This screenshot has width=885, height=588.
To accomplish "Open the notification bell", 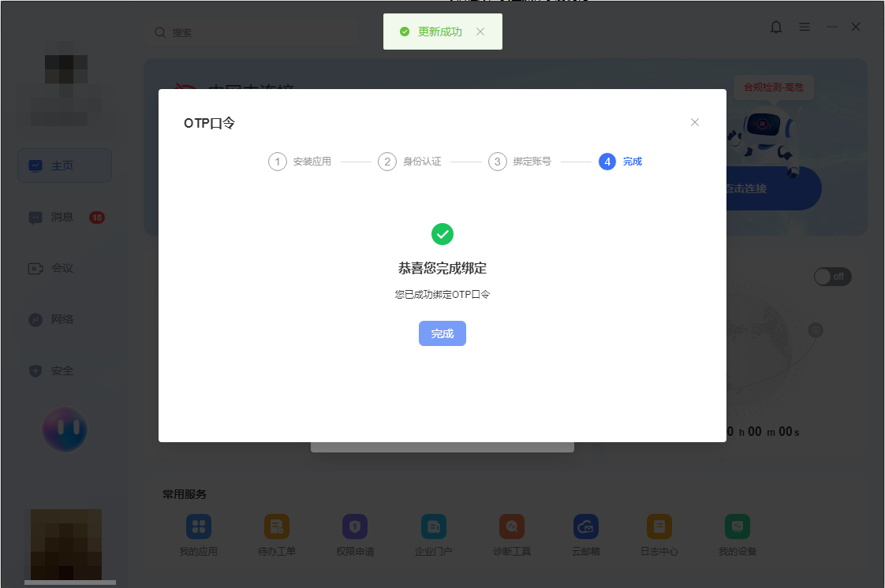I will 776,27.
